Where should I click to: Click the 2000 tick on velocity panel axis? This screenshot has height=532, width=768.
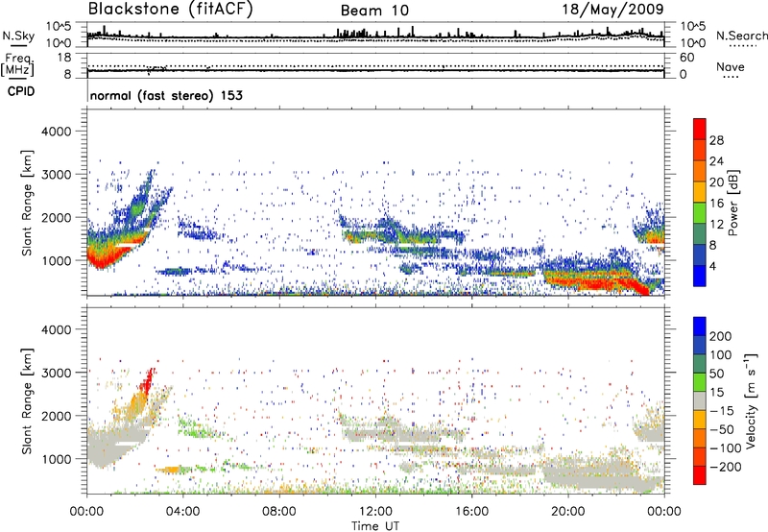click(x=56, y=416)
